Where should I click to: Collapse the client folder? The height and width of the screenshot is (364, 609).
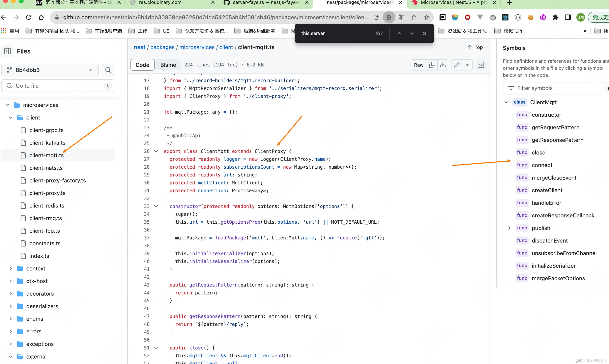click(x=10, y=117)
